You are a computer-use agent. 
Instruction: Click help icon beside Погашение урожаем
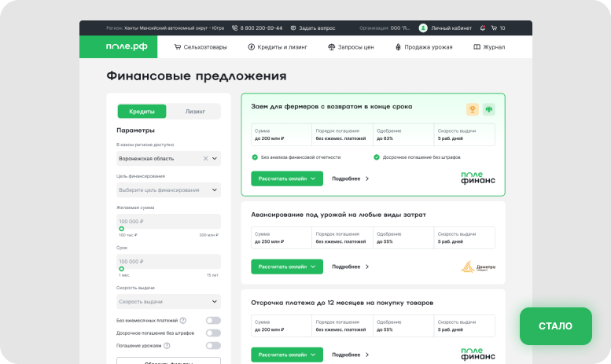coord(167,346)
